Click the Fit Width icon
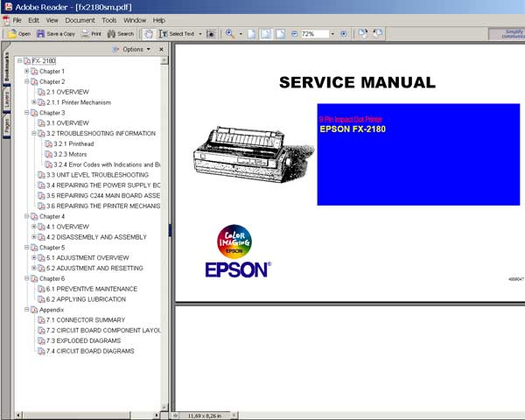525x420 pixels. click(281, 34)
